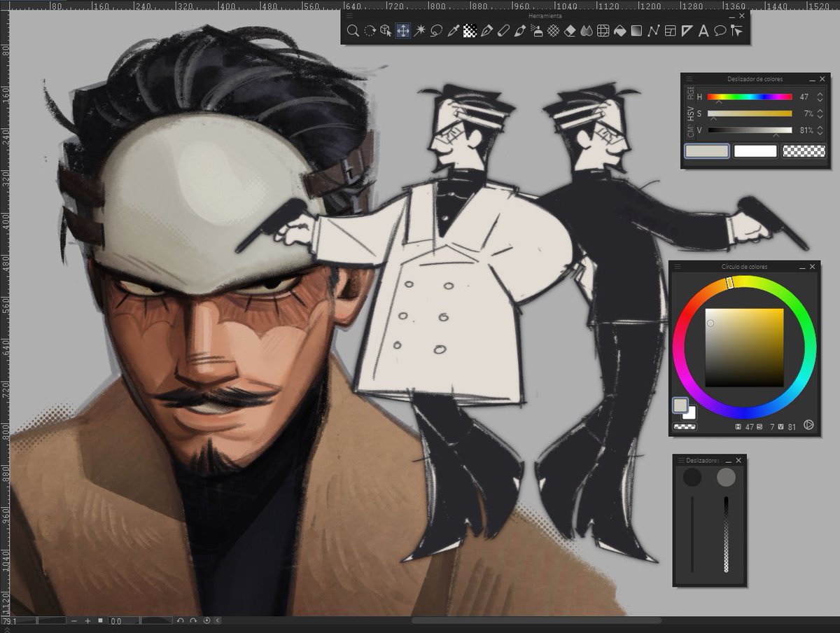
Task: Select gray color circle in Deslizadores panel
Action: [727, 477]
